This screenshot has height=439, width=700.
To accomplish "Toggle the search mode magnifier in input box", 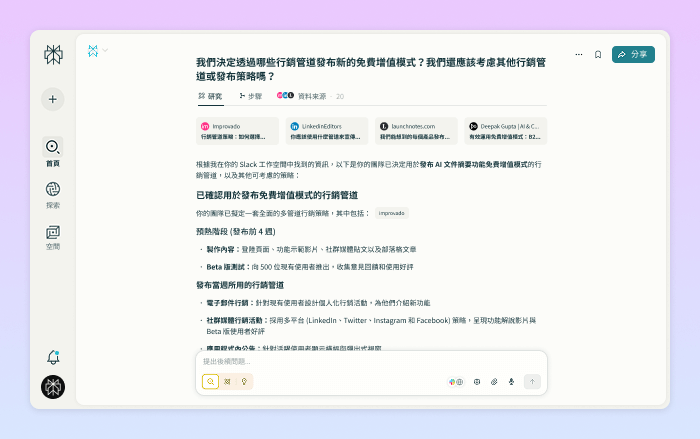I will (210, 381).
